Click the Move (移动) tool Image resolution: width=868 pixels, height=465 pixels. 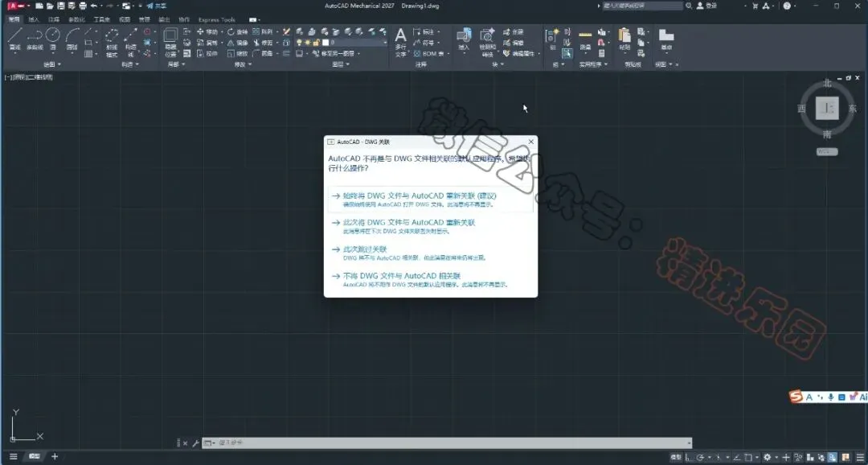(207, 32)
